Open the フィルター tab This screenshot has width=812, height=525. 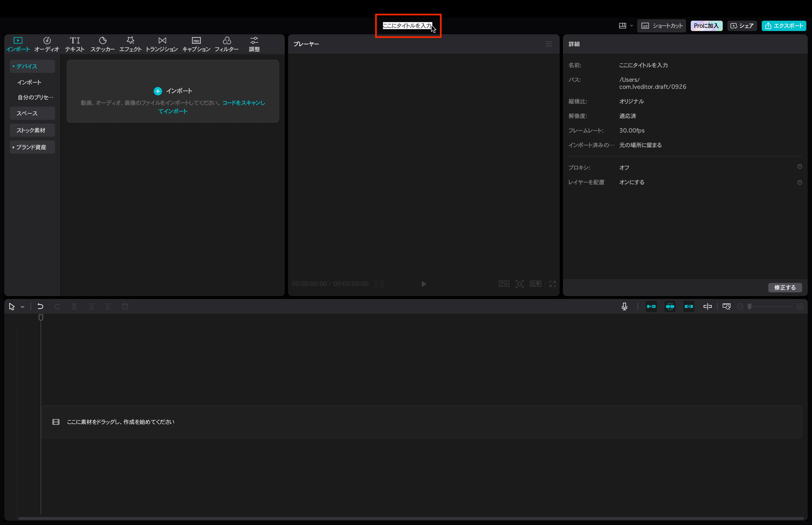(x=226, y=44)
